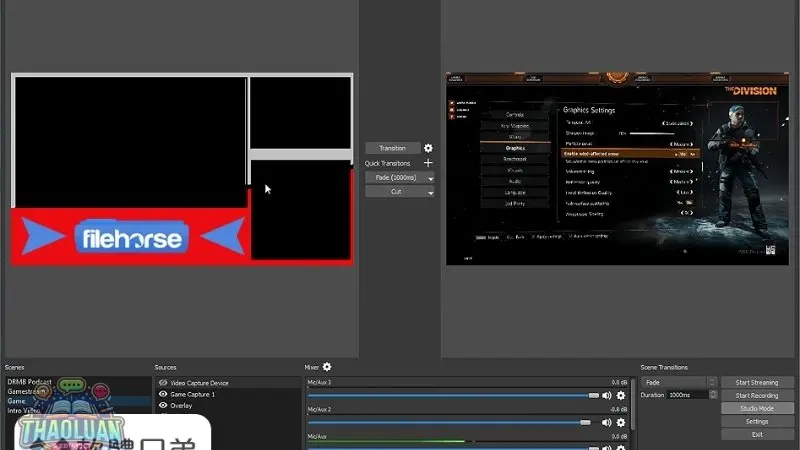Expand the Fade (1000ms) quick transition arrow

[x=430, y=177]
